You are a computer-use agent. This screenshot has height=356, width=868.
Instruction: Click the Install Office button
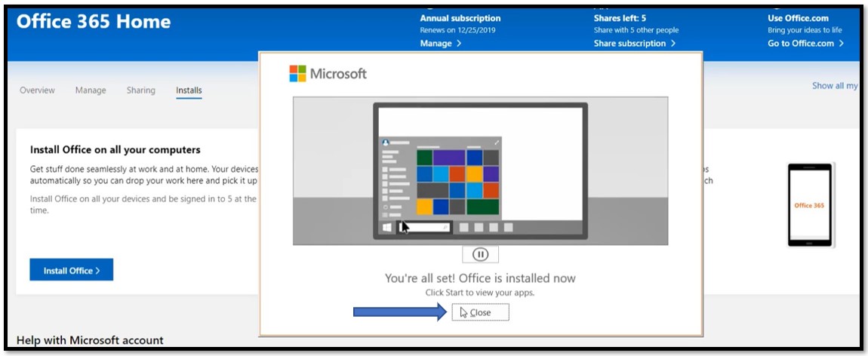tap(72, 270)
